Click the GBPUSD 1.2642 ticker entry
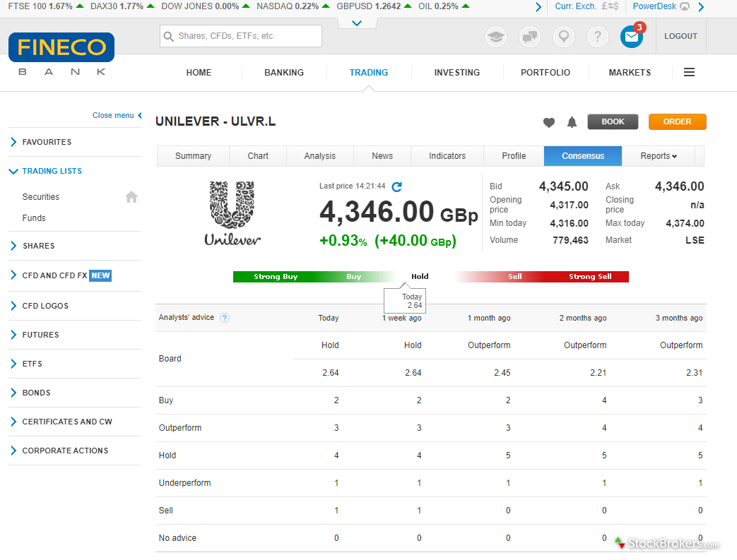The width and height of the screenshot is (737, 560). click(374, 6)
